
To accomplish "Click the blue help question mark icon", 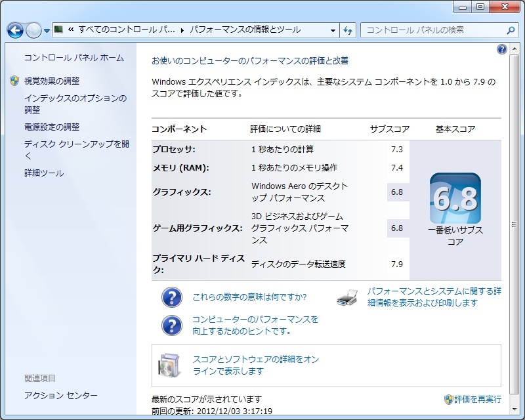I will coord(502,49).
